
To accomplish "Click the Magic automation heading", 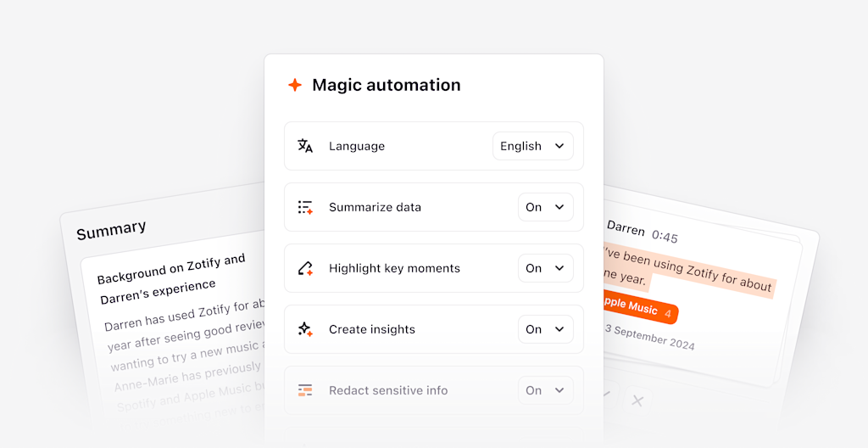I will point(387,85).
